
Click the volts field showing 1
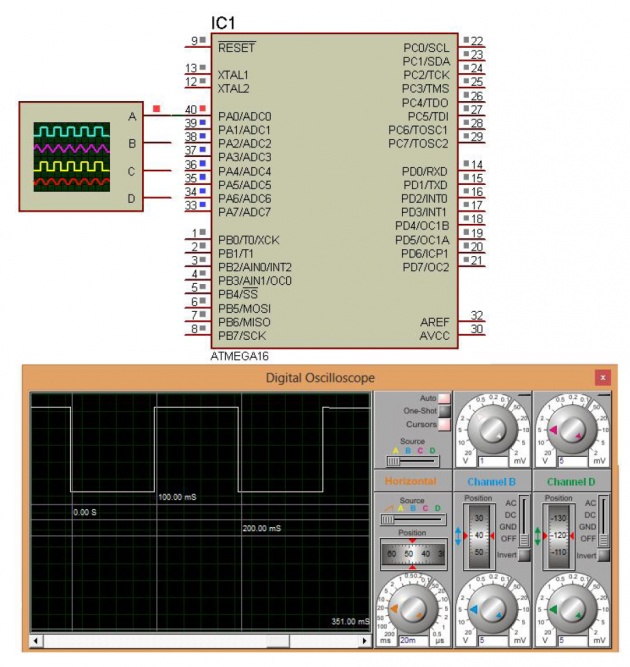pos(493,461)
